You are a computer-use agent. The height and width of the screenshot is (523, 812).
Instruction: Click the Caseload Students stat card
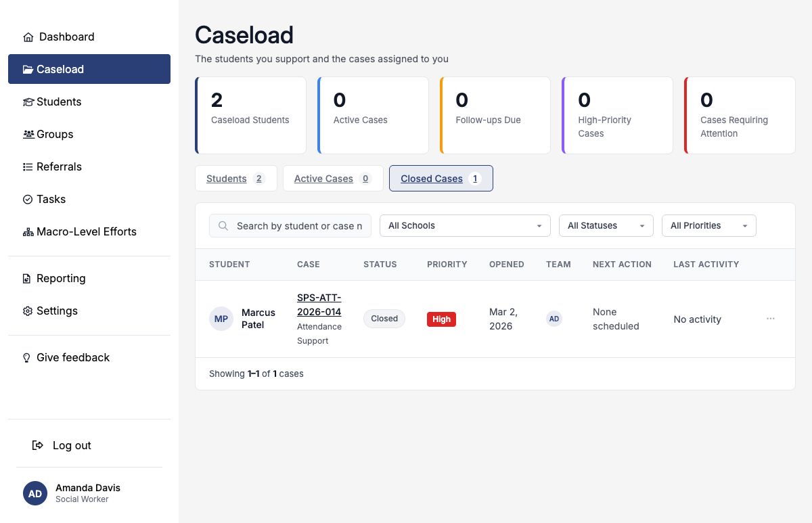(250, 115)
